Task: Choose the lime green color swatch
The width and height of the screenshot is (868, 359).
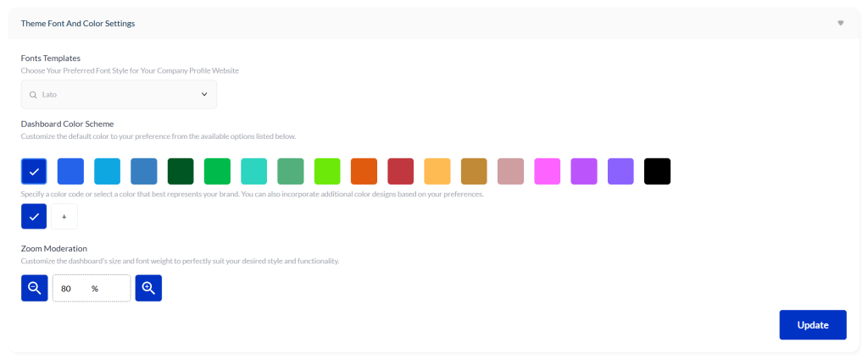Action: coord(327,171)
